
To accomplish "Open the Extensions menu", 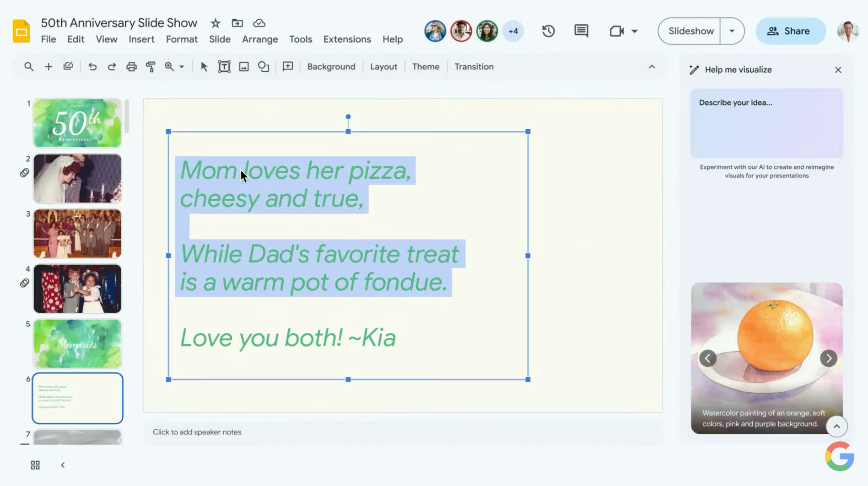I will point(347,39).
